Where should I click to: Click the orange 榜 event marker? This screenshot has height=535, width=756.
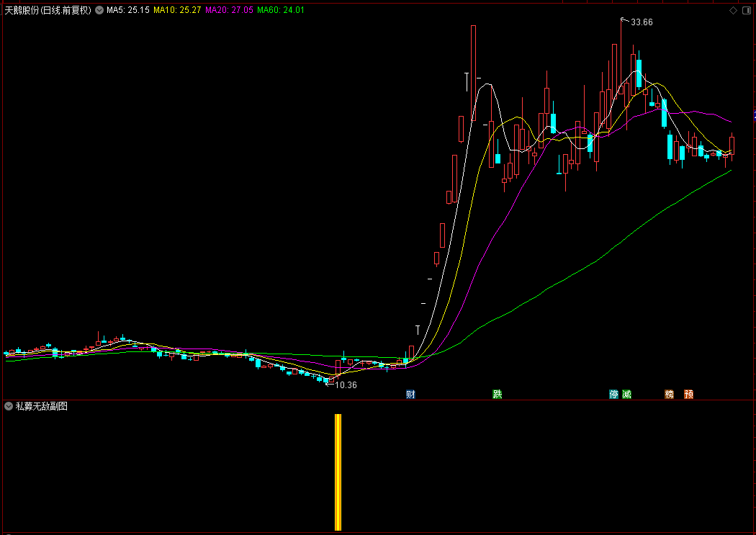pos(670,394)
